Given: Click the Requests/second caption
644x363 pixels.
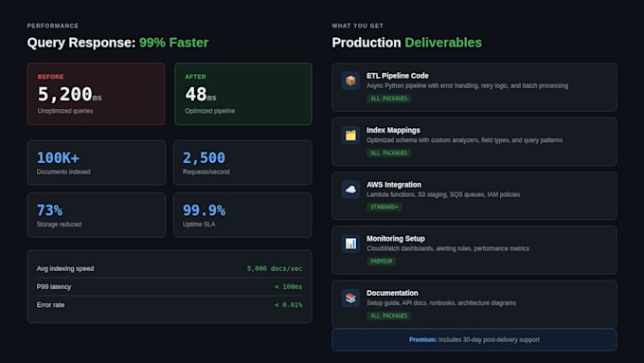Looking at the screenshot, I should coord(206,172).
